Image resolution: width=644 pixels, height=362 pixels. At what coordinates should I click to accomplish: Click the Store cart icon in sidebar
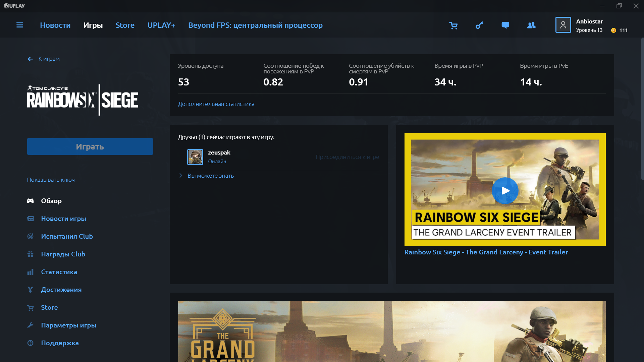(x=30, y=307)
